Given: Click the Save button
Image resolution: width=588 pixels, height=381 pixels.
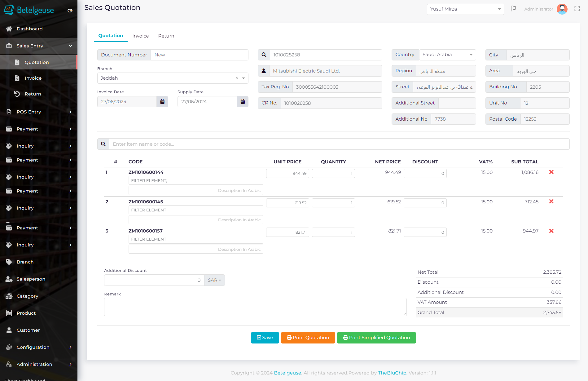Looking at the screenshot, I should (x=265, y=338).
